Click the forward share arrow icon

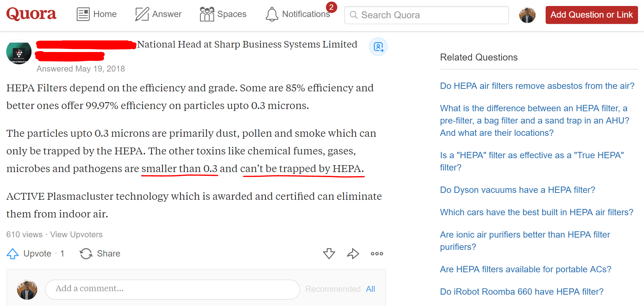coord(353,254)
